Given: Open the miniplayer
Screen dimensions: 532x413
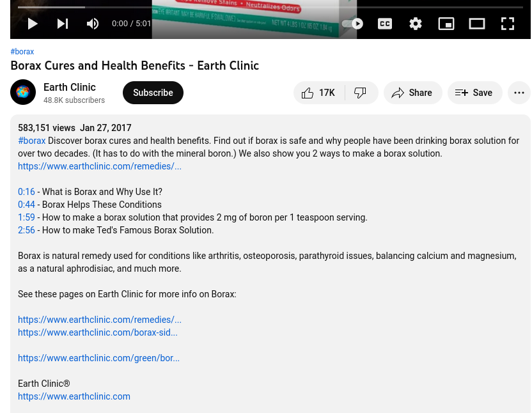Looking at the screenshot, I should coord(446,24).
